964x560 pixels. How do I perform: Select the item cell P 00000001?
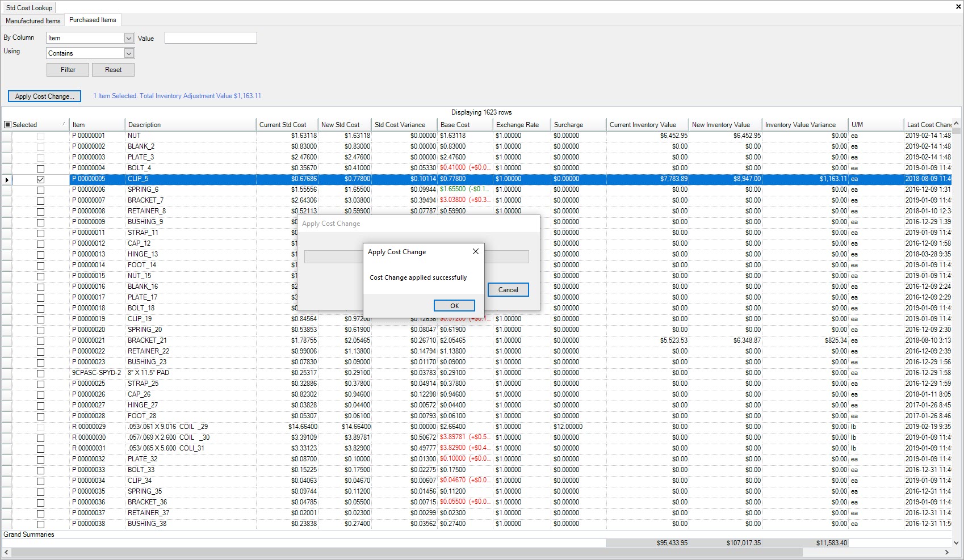[97, 136]
